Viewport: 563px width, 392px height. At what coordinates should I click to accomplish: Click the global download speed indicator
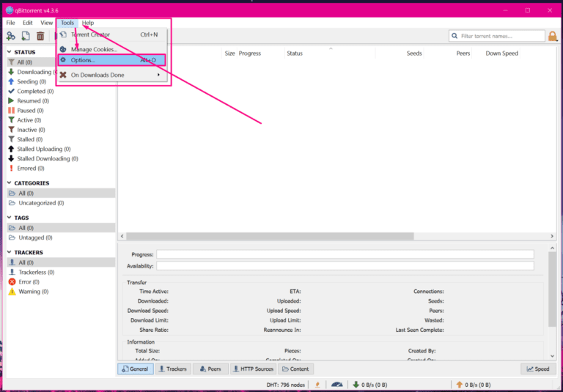369,385
